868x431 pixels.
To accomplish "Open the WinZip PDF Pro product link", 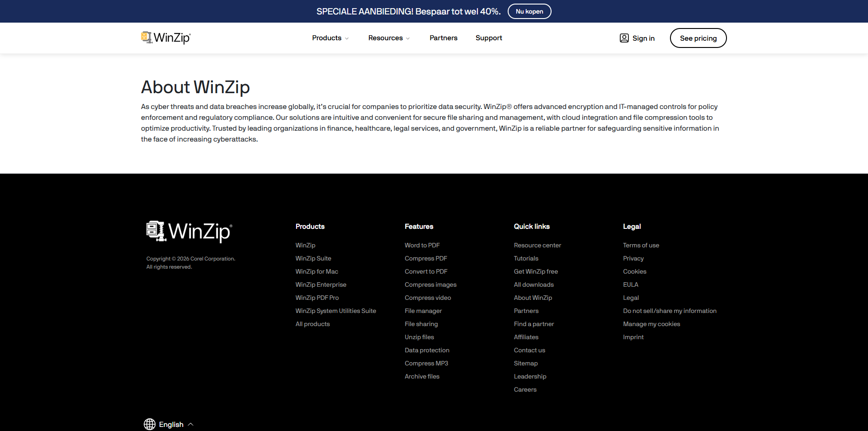I will pos(317,298).
